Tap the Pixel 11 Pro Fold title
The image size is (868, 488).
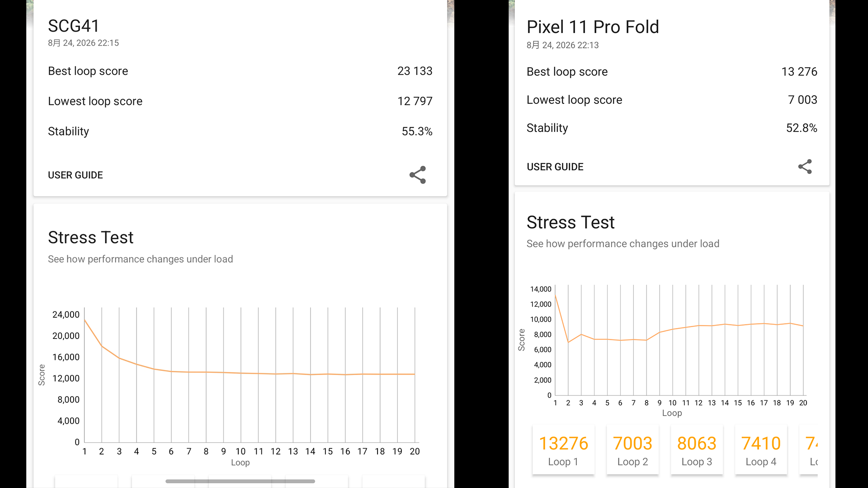tap(593, 27)
